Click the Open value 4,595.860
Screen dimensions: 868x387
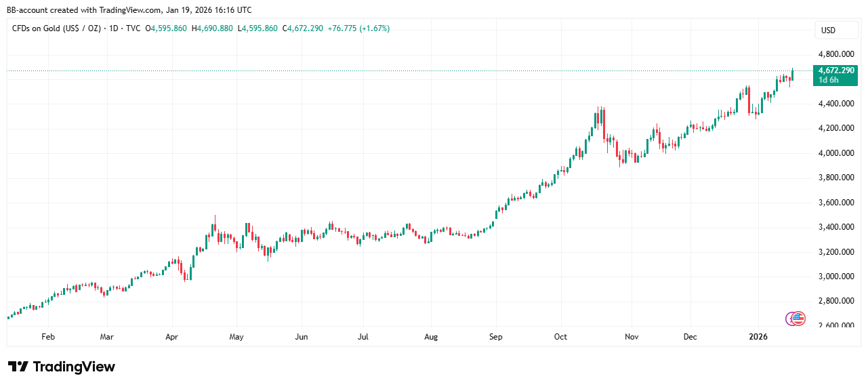click(x=169, y=28)
